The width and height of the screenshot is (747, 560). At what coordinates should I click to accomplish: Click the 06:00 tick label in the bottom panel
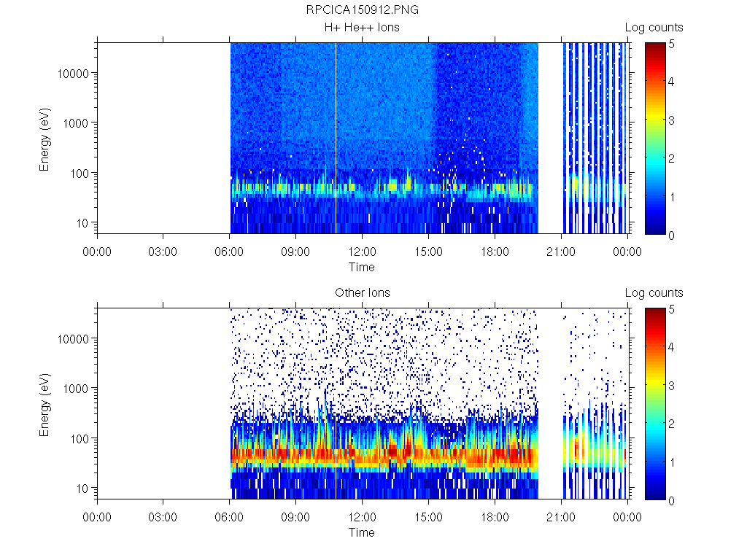click(x=229, y=517)
